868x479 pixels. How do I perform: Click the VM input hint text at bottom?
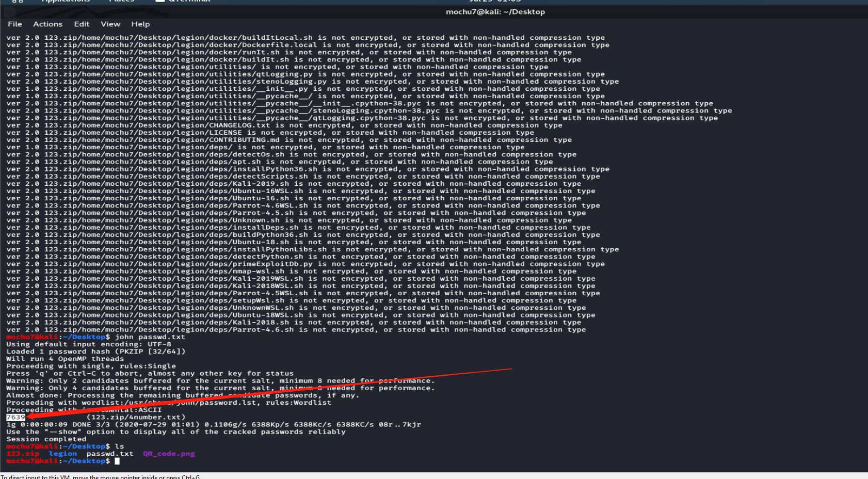point(101,477)
